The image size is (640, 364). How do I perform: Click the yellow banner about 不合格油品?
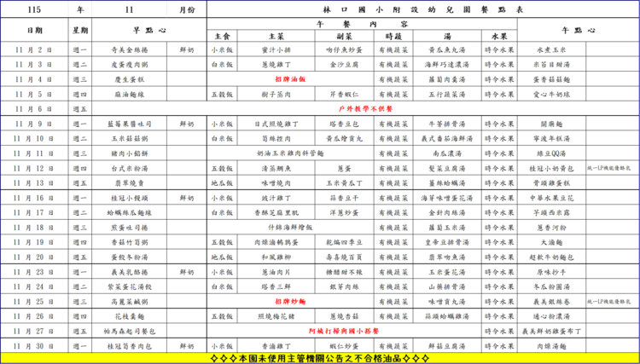[320, 358]
